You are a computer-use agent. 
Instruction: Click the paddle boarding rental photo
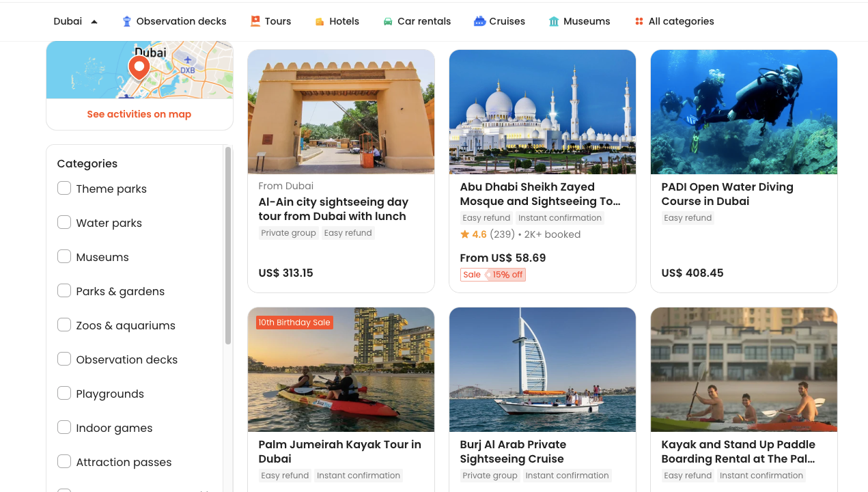click(744, 370)
